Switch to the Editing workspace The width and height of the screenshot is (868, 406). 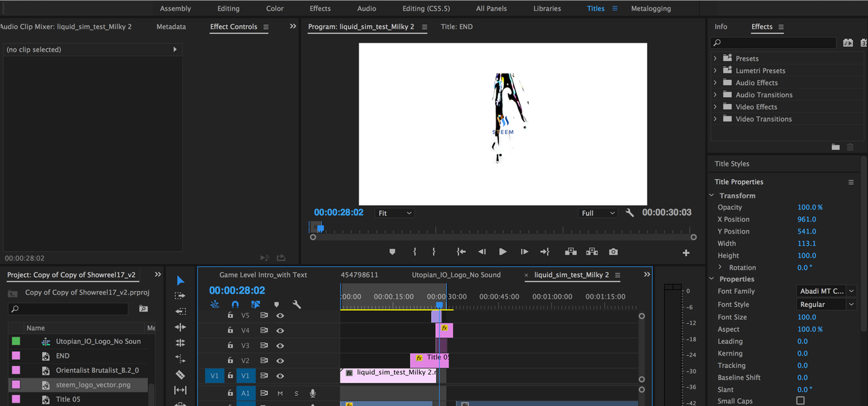228,9
